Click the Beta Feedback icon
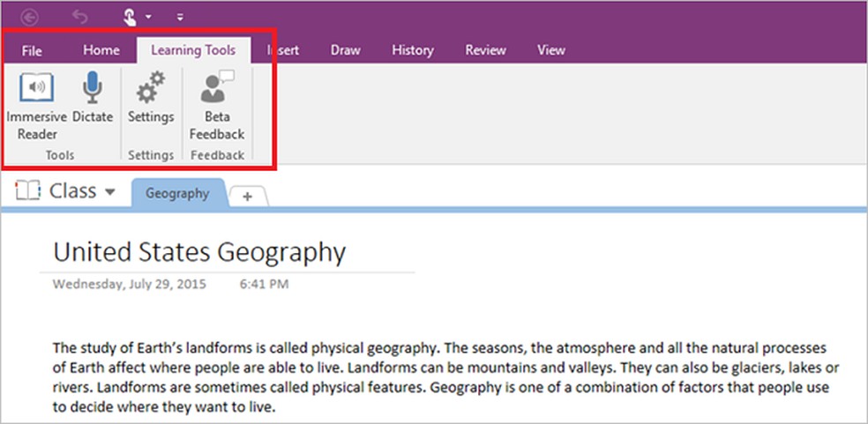 click(x=216, y=89)
